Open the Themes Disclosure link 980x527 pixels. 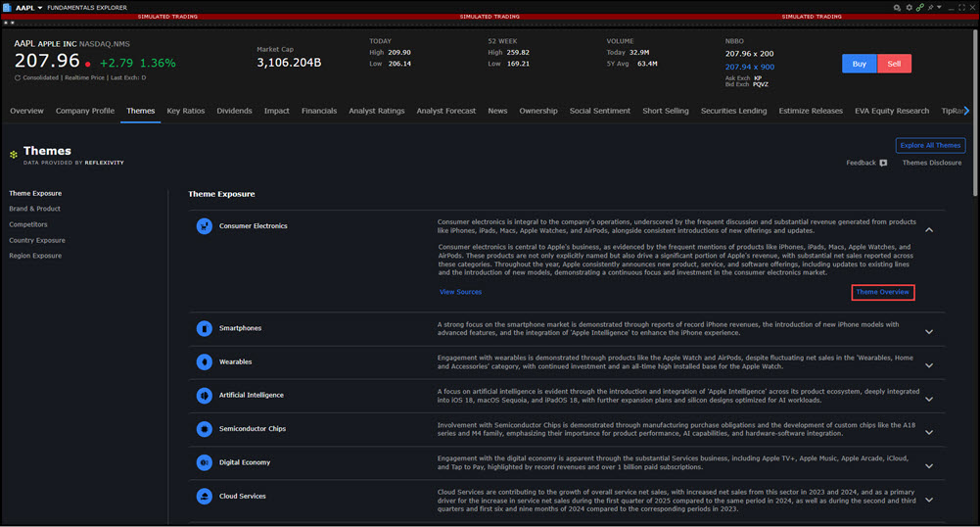pos(932,164)
